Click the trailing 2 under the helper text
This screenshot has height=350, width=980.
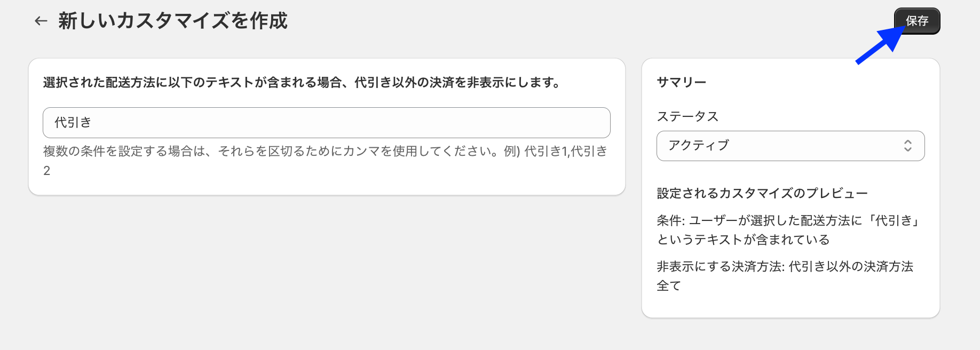click(x=47, y=171)
